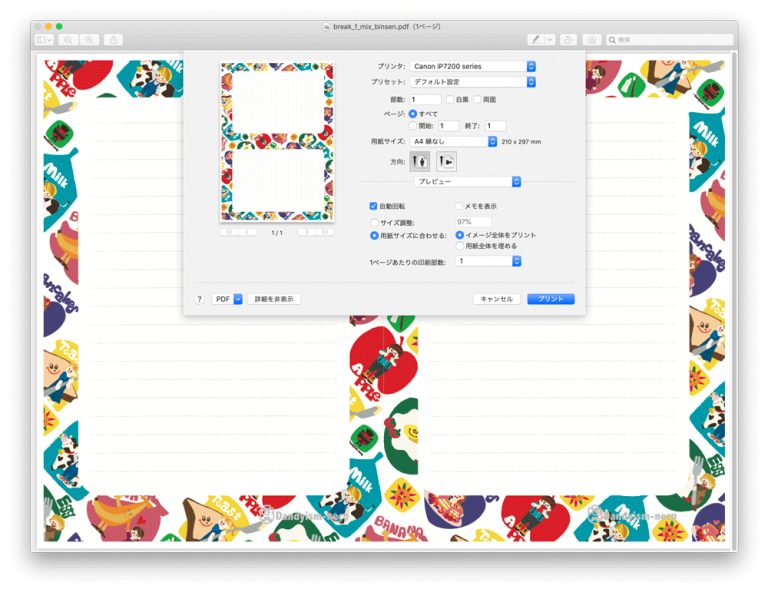Open the sidebar view icon
The width and height of the screenshot is (768, 592).
click(44, 40)
